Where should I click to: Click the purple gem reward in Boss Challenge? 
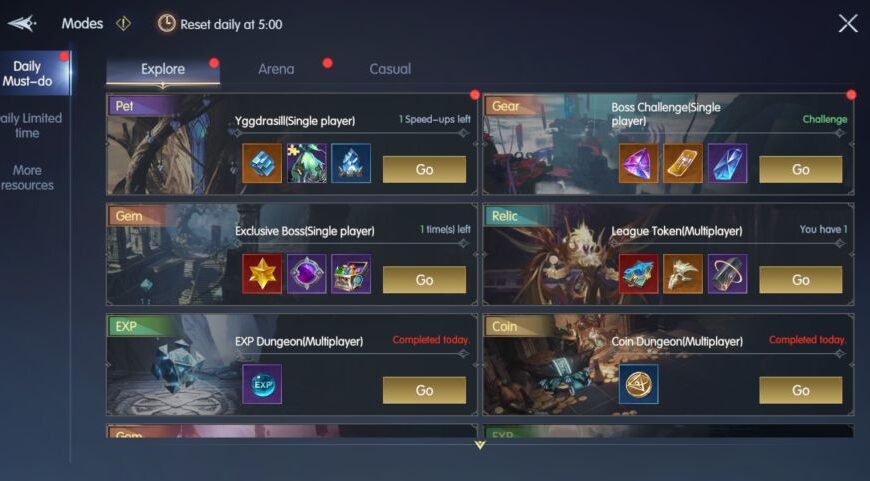[x=639, y=163]
